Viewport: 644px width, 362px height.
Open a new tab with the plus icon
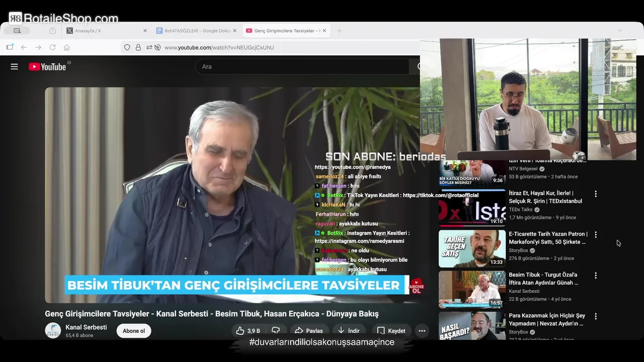click(x=339, y=31)
